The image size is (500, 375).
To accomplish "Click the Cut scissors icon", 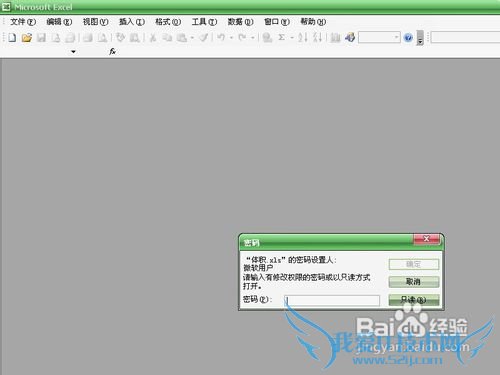I will (153, 37).
